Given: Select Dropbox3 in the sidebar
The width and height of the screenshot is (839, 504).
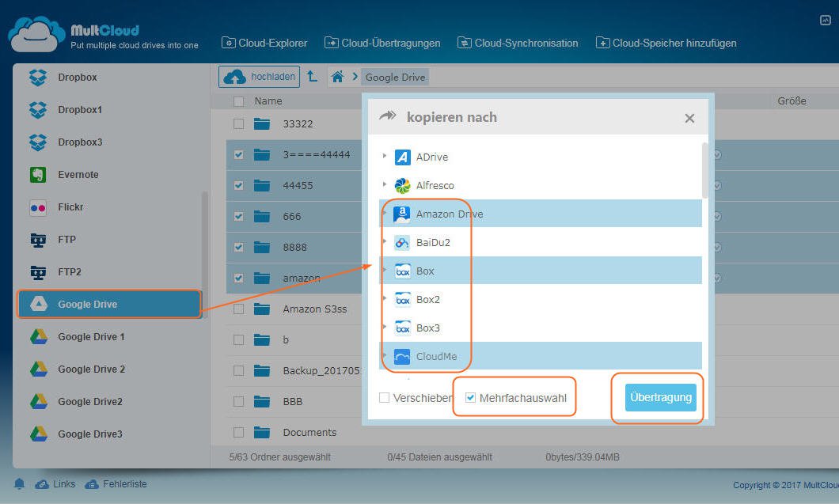Looking at the screenshot, I should pos(80,142).
